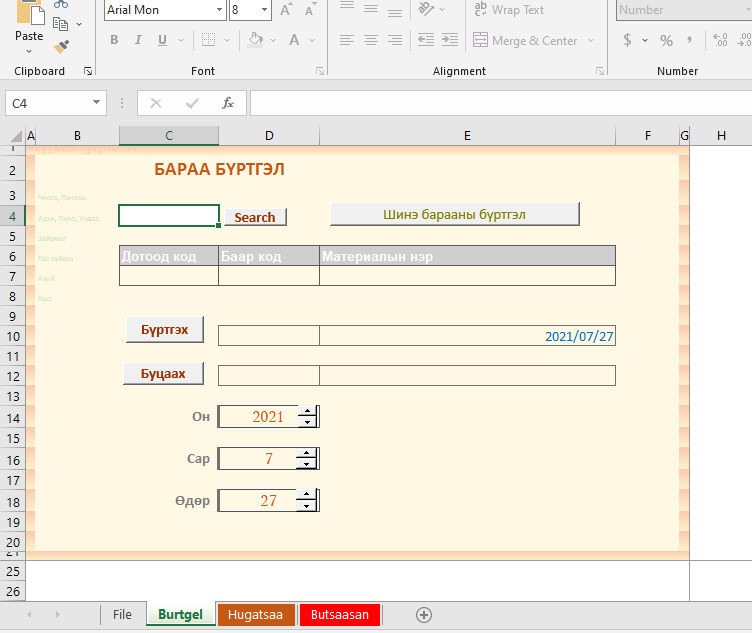
Task: Decrease Он year spinner down arrow
Action: (307, 422)
